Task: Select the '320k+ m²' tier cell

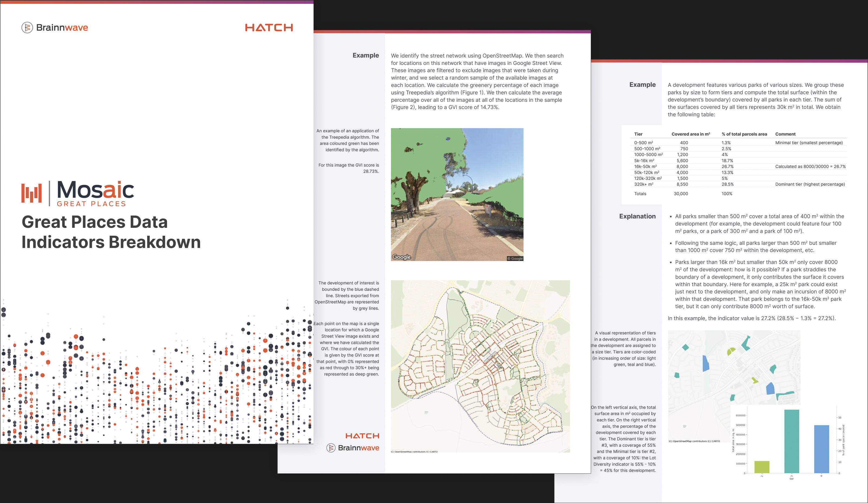Action: [643, 184]
